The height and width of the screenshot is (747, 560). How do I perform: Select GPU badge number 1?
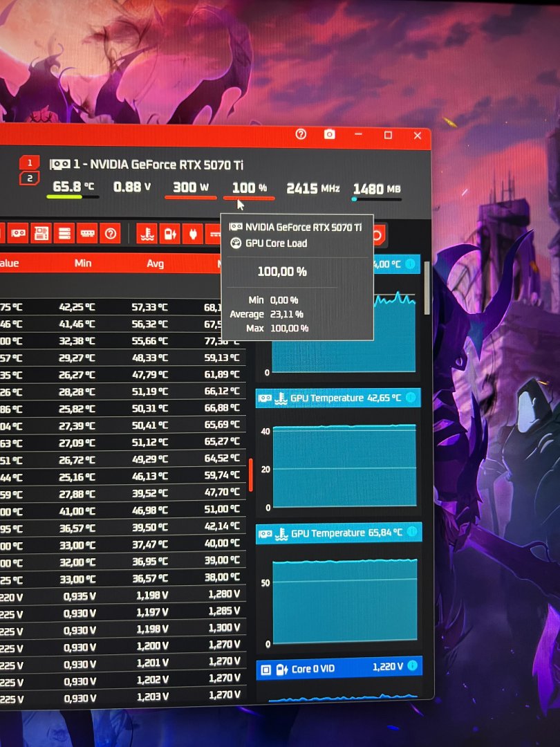coord(30,163)
